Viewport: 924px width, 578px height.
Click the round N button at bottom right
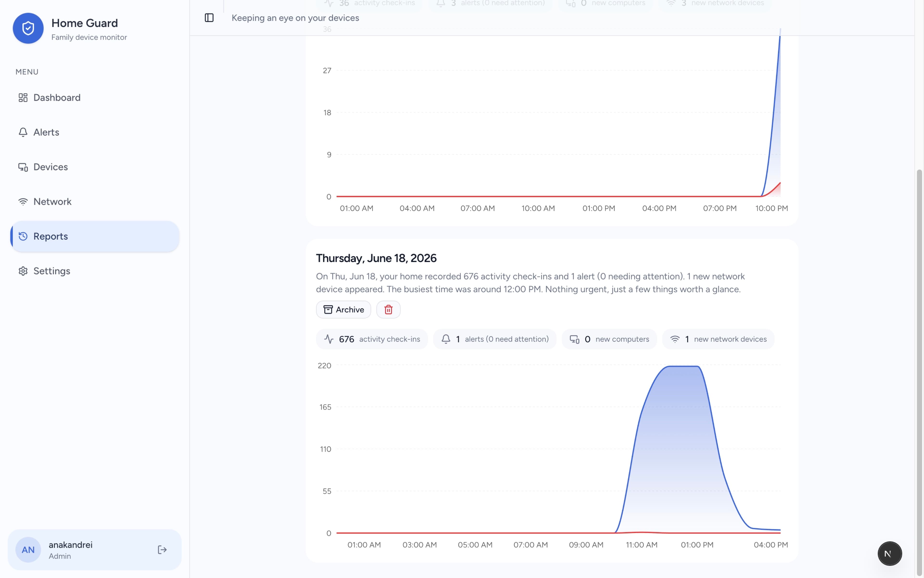pyautogui.click(x=889, y=553)
